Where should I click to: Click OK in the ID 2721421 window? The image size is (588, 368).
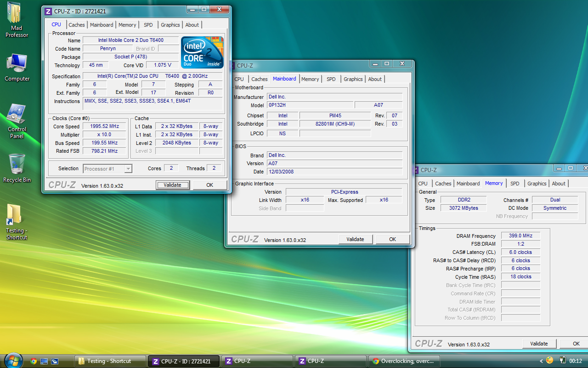point(210,185)
